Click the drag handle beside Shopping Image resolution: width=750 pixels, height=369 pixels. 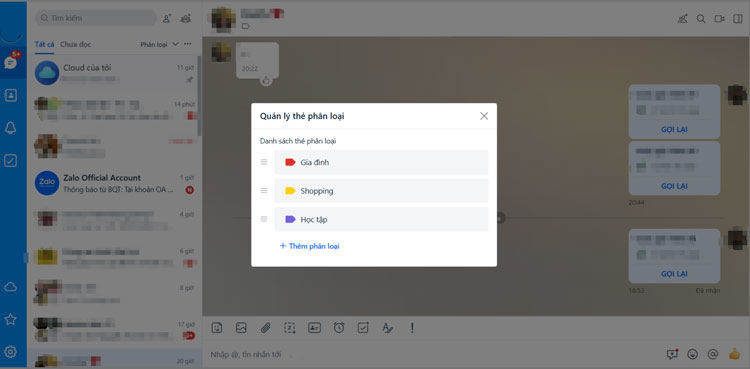[264, 190]
